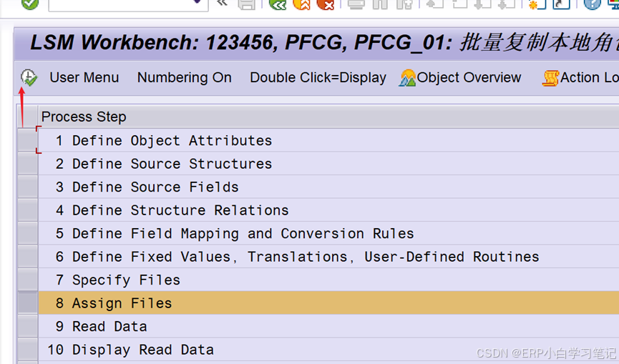Click yellow Exit icon in top toolbar

(301, 4)
